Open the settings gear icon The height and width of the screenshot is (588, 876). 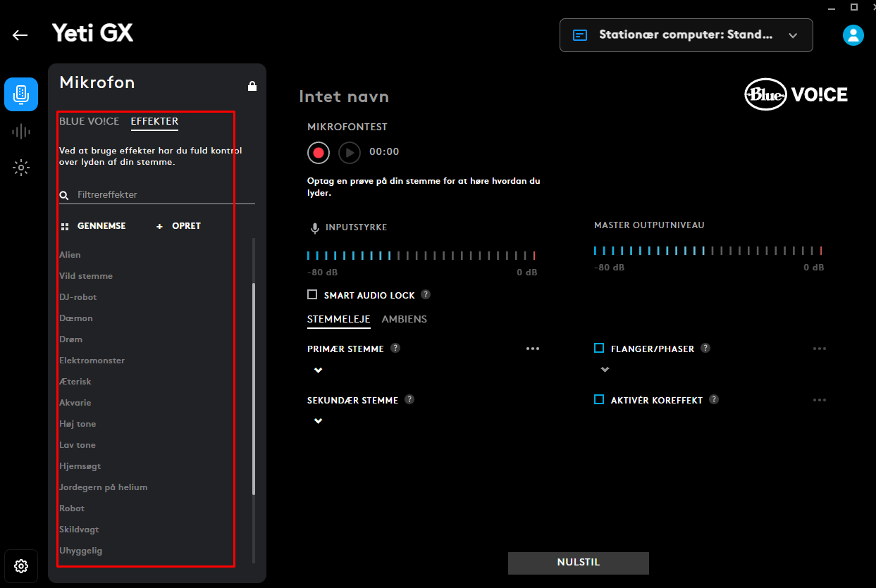pos(21,566)
